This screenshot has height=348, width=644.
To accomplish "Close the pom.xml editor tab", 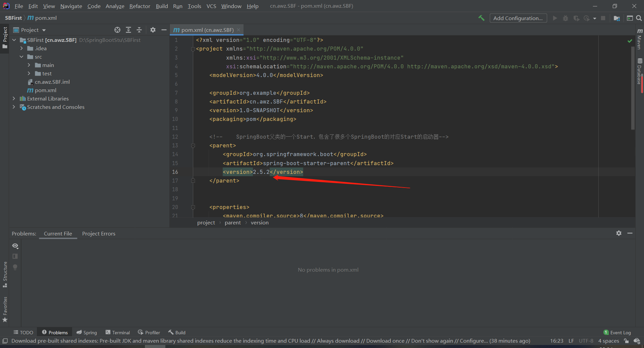I will coord(238,30).
